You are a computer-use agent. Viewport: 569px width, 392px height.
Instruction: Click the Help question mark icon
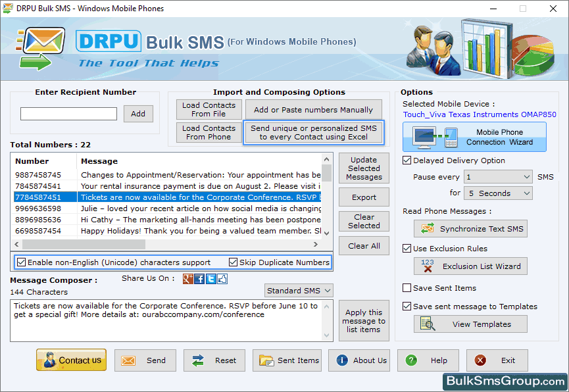coord(411,360)
